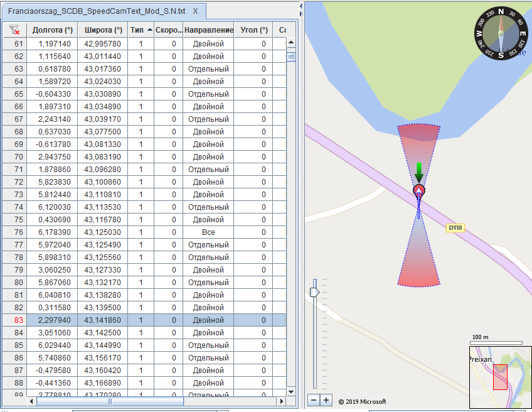Screen dimensions: 532x412
Task: Click longitude cell 5,972040
Action: click(x=53, y=245)
